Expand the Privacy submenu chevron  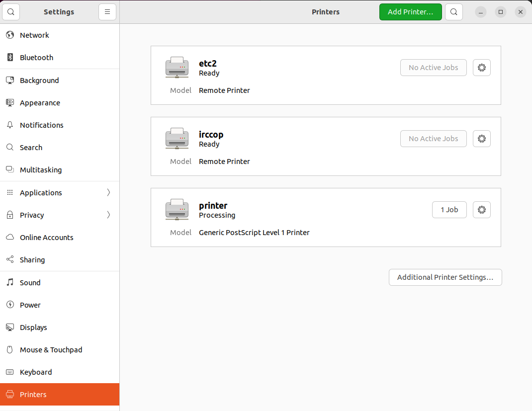[x=108, y=215]
